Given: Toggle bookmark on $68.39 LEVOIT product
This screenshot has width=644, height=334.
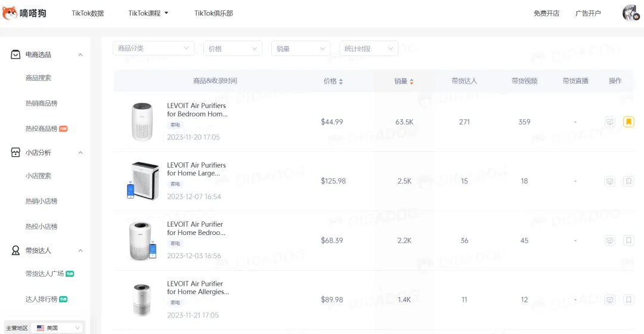Looking at the screenshot, I should point(628,240).
